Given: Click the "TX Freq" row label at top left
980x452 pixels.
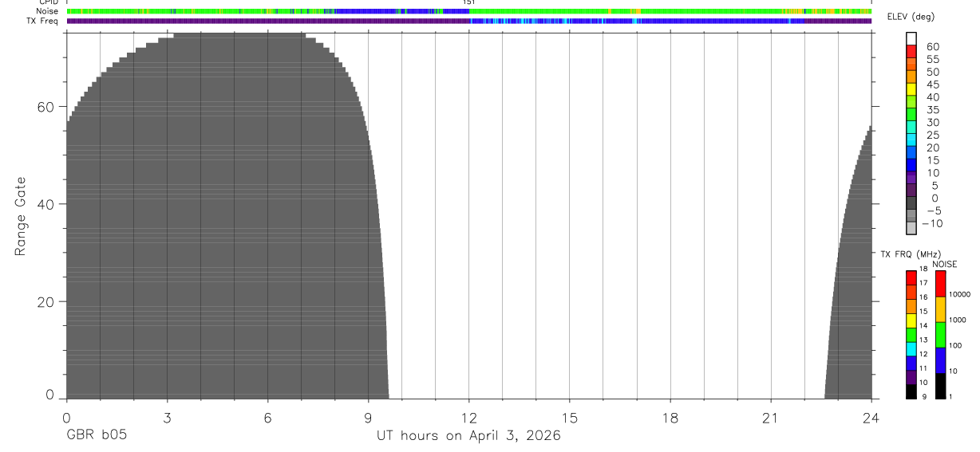Looking at the screenshot, I should (x=43, y=21).
